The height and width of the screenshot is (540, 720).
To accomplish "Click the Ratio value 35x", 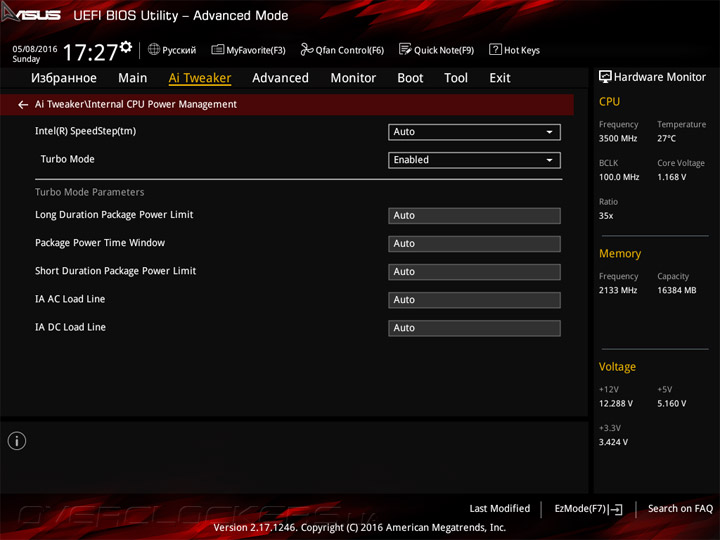I will tap(606, 216).
